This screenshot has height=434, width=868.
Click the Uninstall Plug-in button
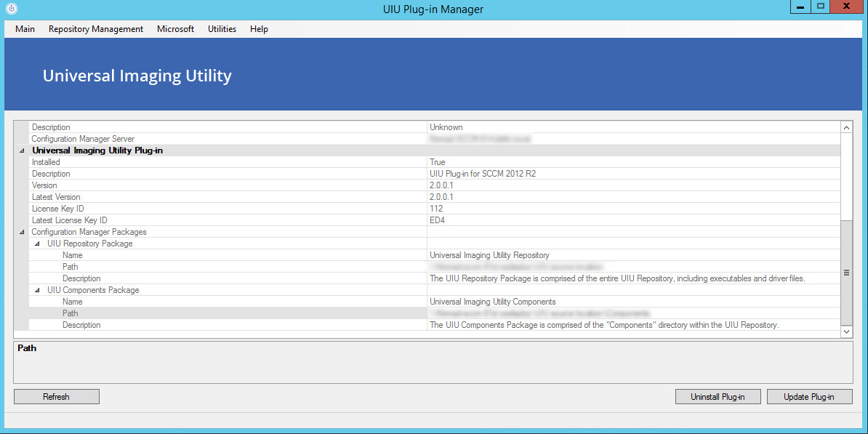point(718,396)
